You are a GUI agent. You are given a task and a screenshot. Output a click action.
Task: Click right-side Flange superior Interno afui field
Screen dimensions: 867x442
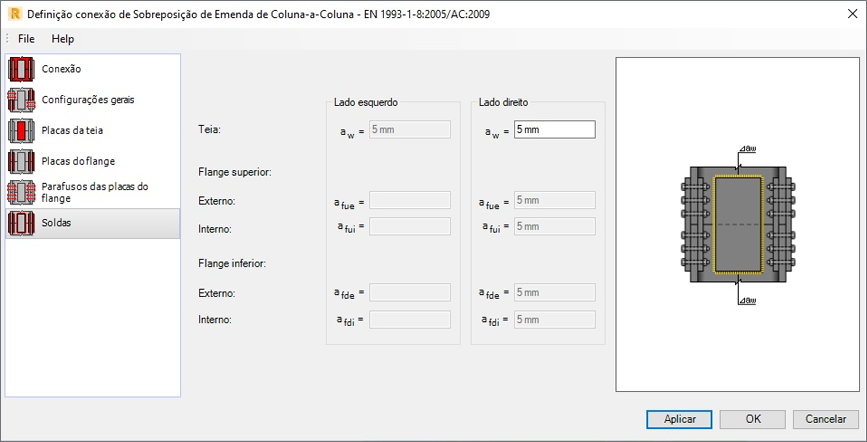pyautogui.click(x=555, y=226)
